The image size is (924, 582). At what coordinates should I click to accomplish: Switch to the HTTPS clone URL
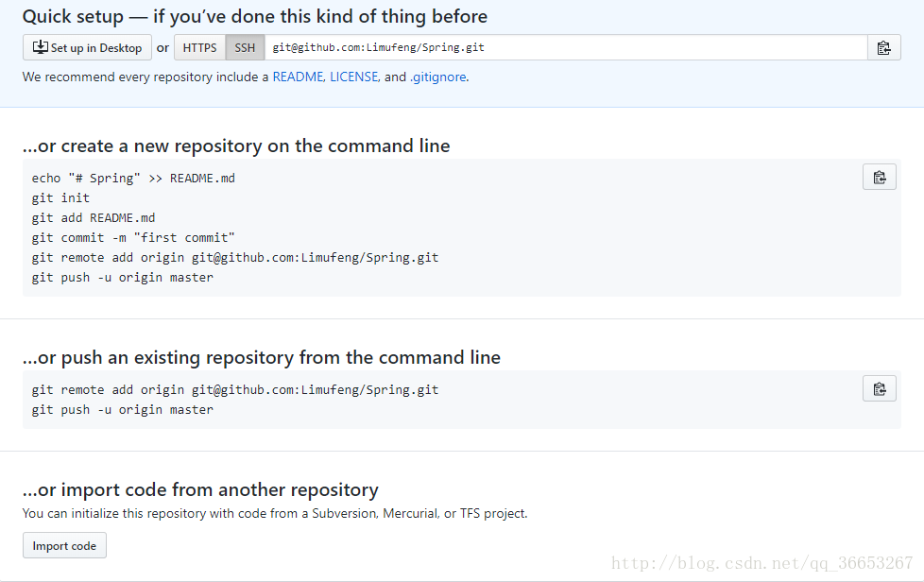199,48
